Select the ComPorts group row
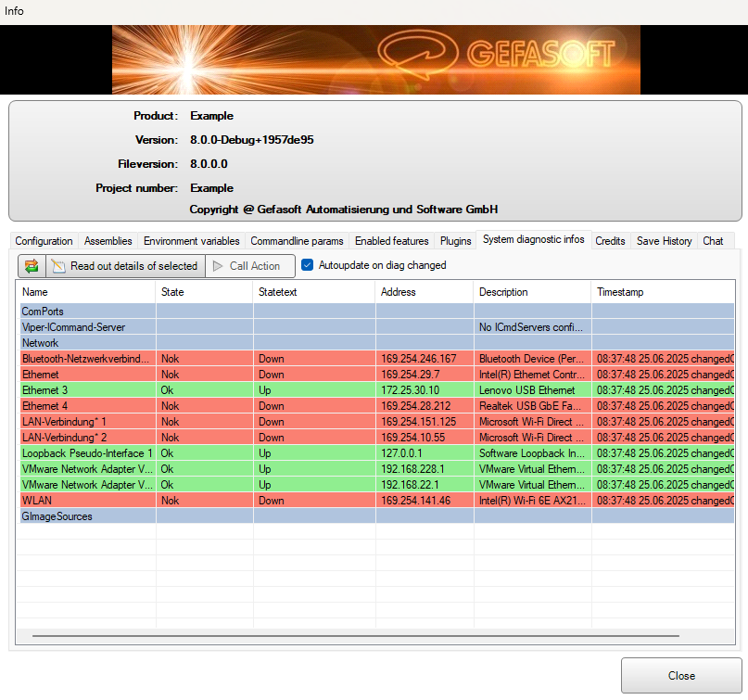The image size is (748, 700). point(377,312)
